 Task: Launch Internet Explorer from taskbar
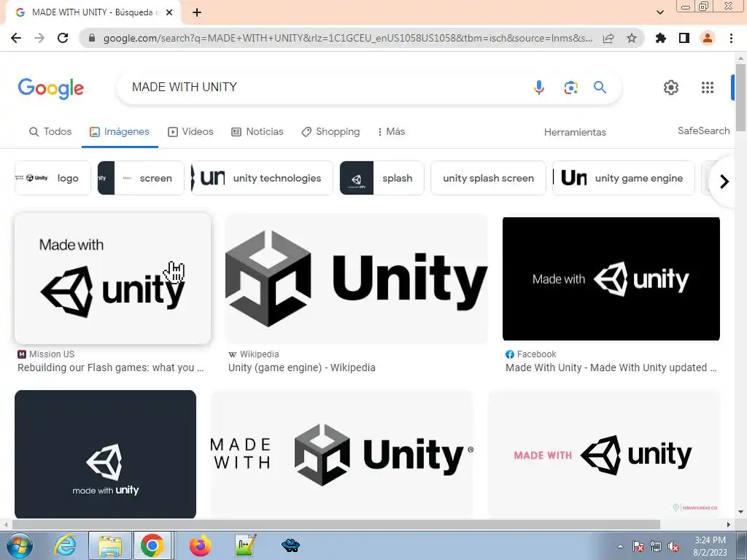click(65, 545)
